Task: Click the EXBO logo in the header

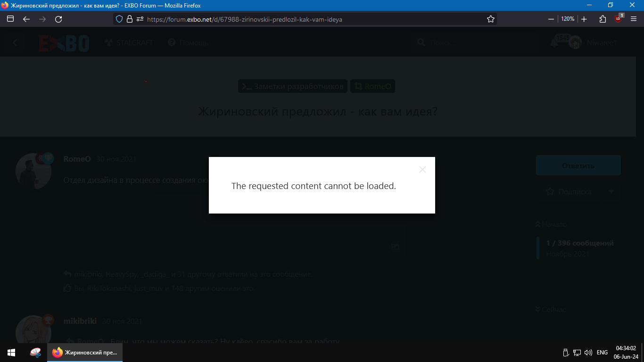Action: pyautogui.click(x=64, y=43)
